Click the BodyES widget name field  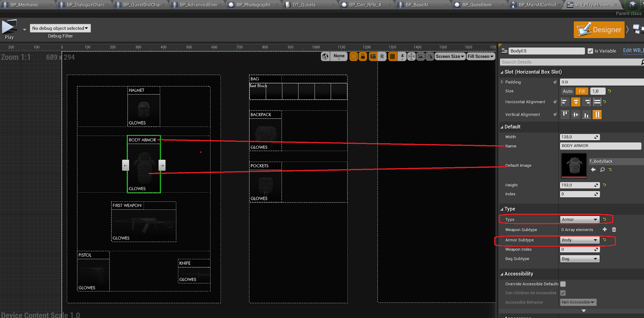point(547,51)
